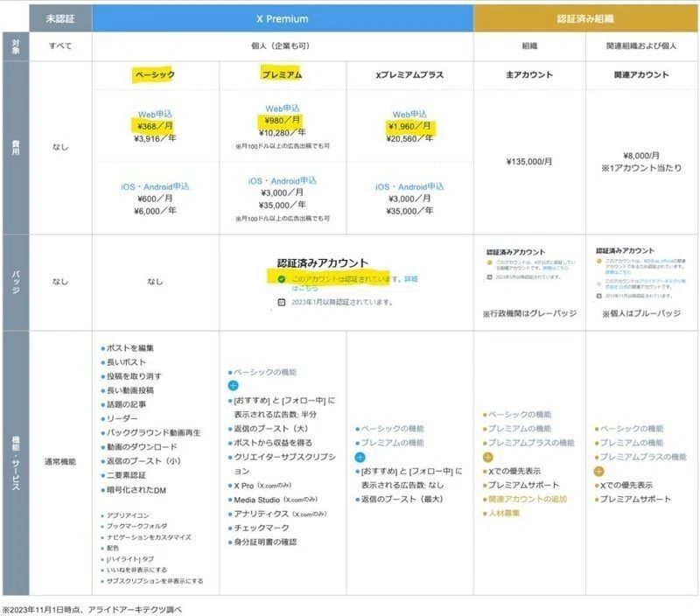The width and height of the screenshot is (700, 616).
Task: Click the 返信のブースト（最大）feature item
Action: 402,499
